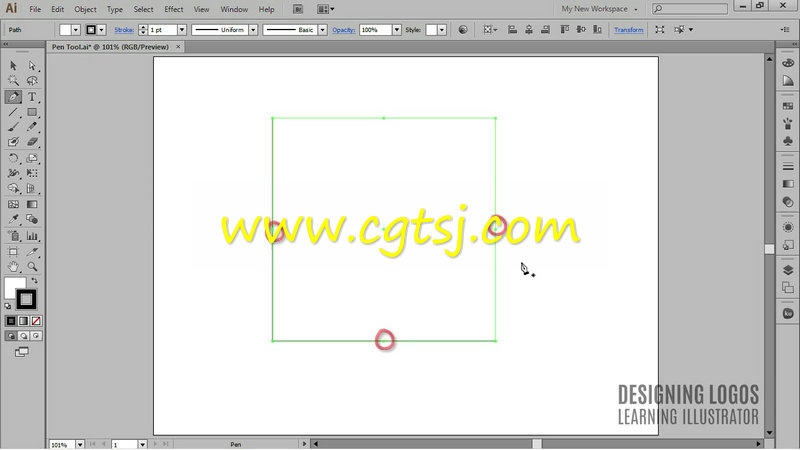Open Uniform variable width profile dropdown
The height and width of the screenshot is (450, 800).
(253, 30)
